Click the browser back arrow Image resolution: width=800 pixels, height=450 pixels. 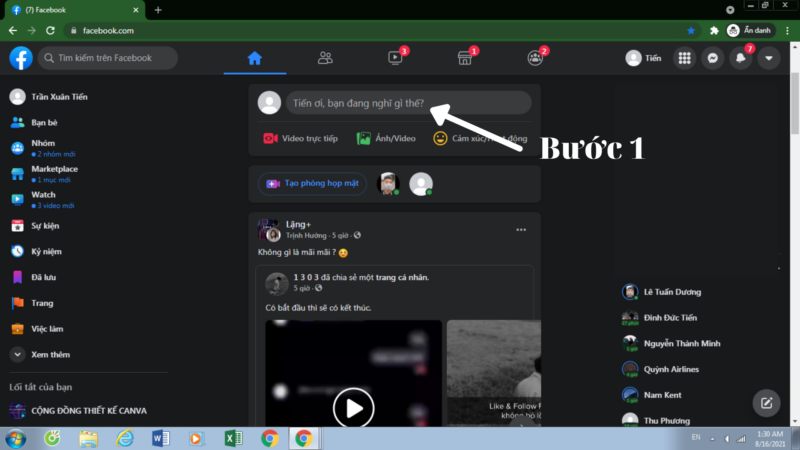click(x=13, y=31)
